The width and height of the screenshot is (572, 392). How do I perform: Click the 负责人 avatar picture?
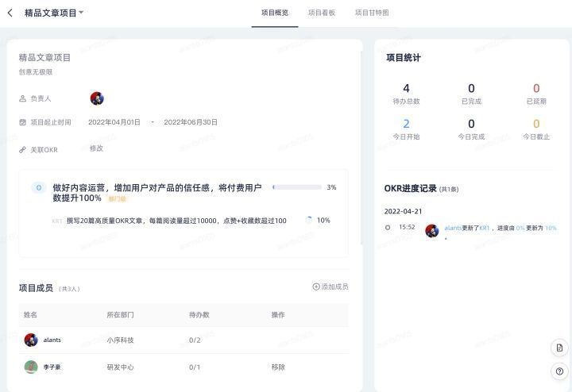pos(97,98)
